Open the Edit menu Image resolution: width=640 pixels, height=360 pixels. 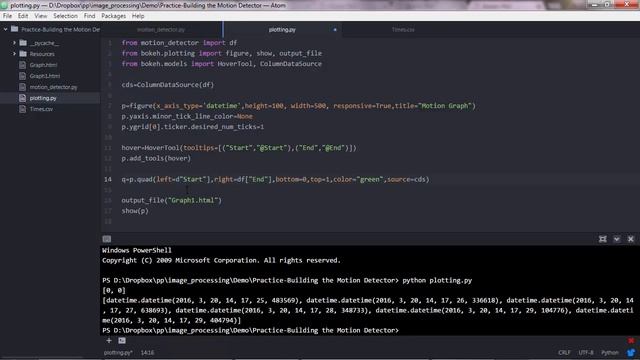click(23, 16)
